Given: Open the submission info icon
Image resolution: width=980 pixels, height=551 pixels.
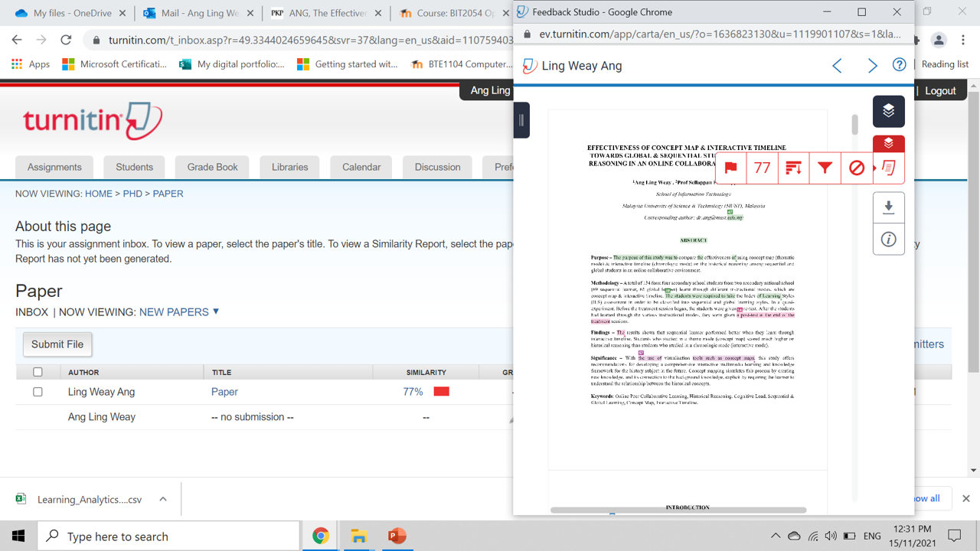Looking at the screenshot, I should 888,240.
